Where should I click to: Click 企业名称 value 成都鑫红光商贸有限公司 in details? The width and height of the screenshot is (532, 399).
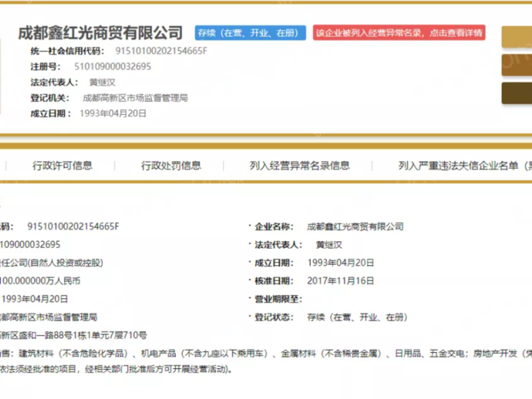pyautogui.click(x=356, y=227)
